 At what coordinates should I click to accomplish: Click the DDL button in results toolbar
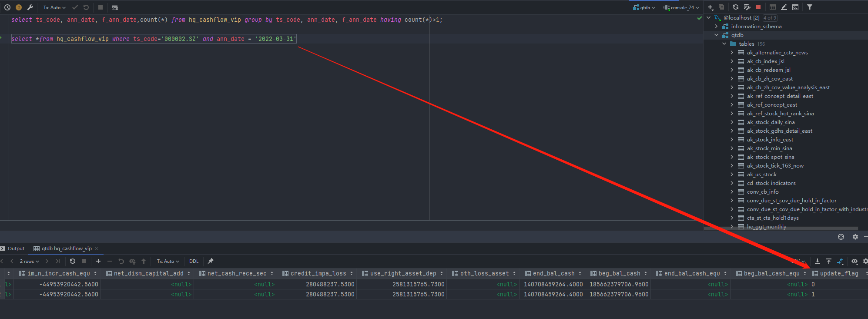point(194,261)
